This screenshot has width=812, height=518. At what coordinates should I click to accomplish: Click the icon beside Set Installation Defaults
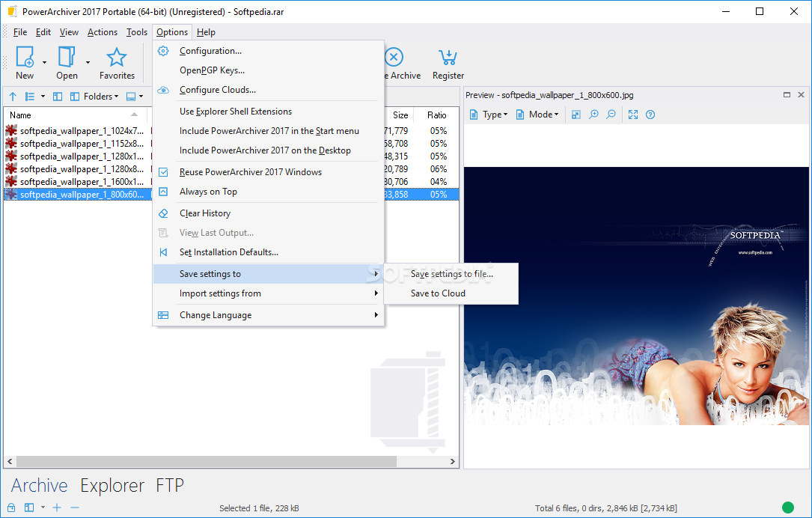click(163, 252)
